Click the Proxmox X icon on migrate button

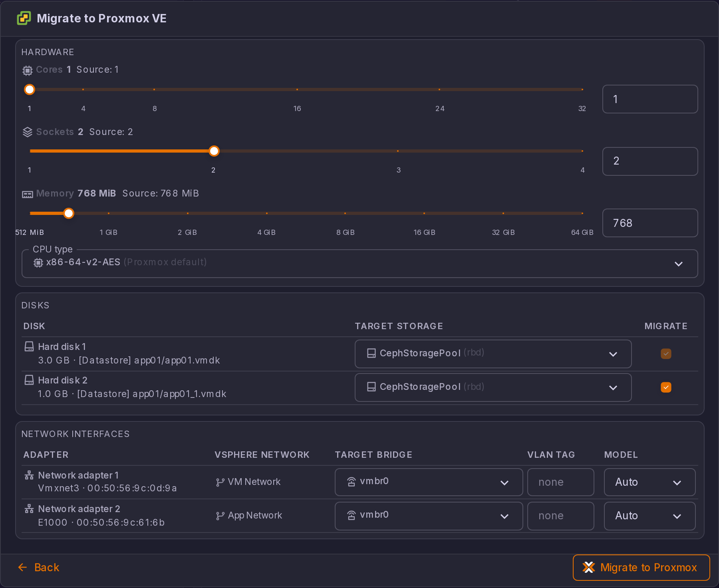[x=589, y=567]
